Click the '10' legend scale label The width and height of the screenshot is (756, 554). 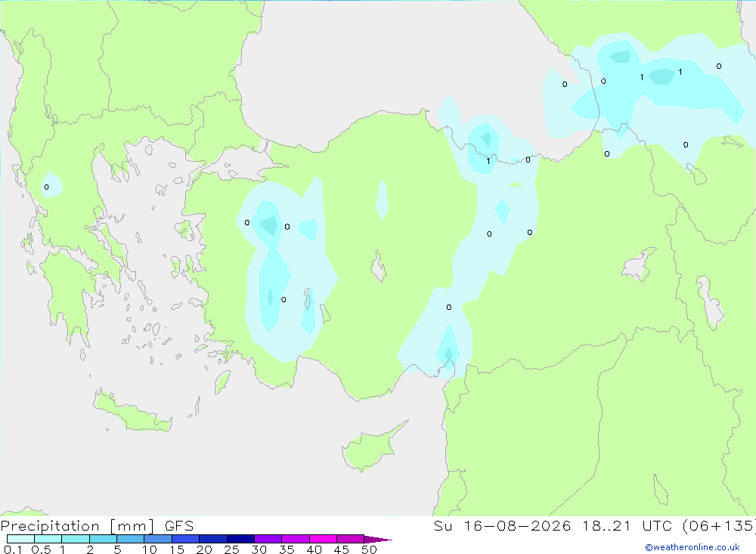point(150,549)
